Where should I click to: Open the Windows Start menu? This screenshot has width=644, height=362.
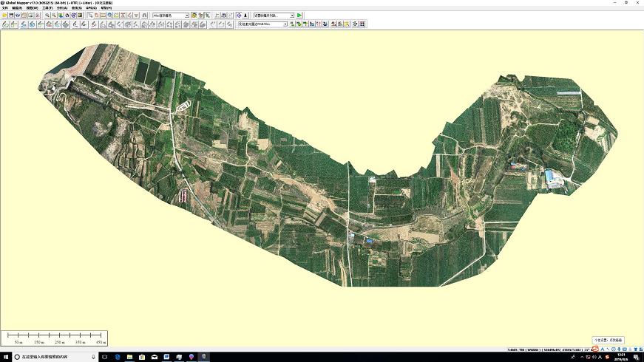pos(5,357)
